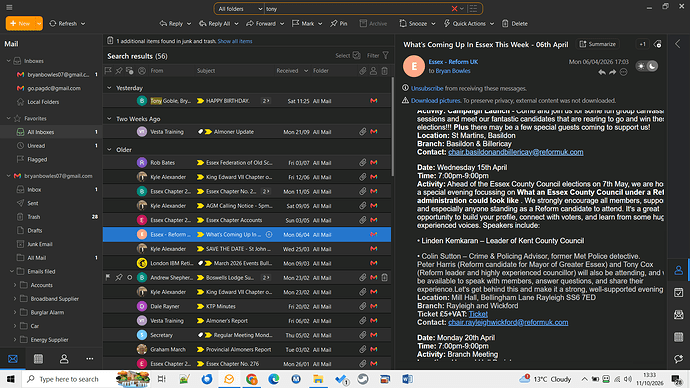Click the forward arrow in message header
Screen dimensions: 690x388
613,72
